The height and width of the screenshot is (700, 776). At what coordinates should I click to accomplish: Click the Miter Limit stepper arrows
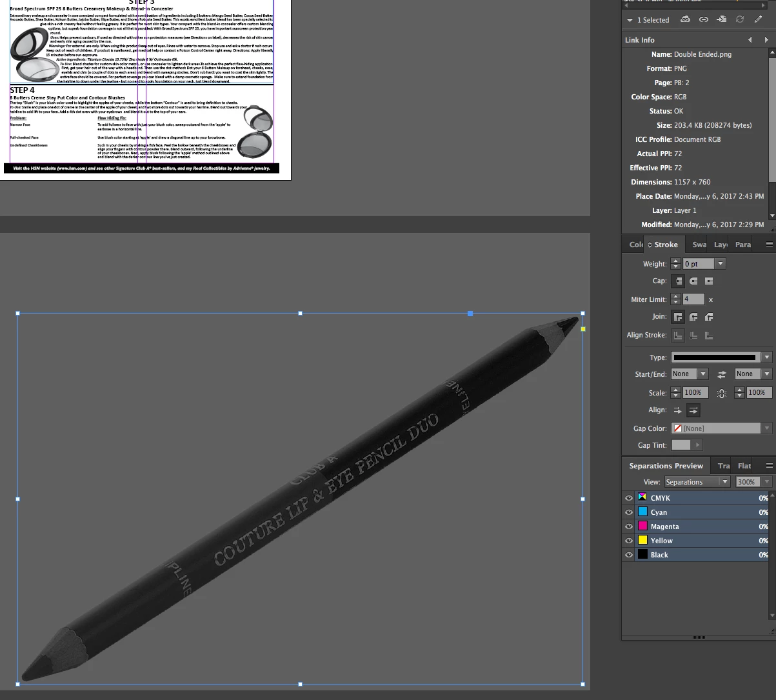675,299
